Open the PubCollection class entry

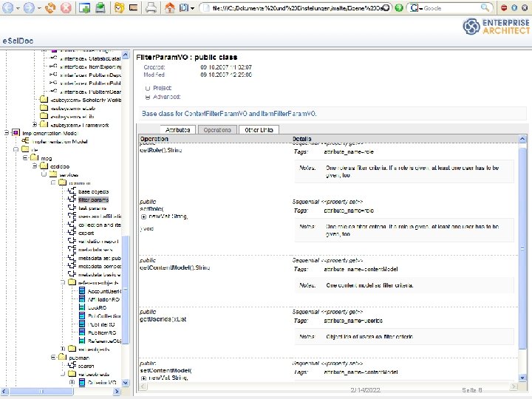[104, 316]
